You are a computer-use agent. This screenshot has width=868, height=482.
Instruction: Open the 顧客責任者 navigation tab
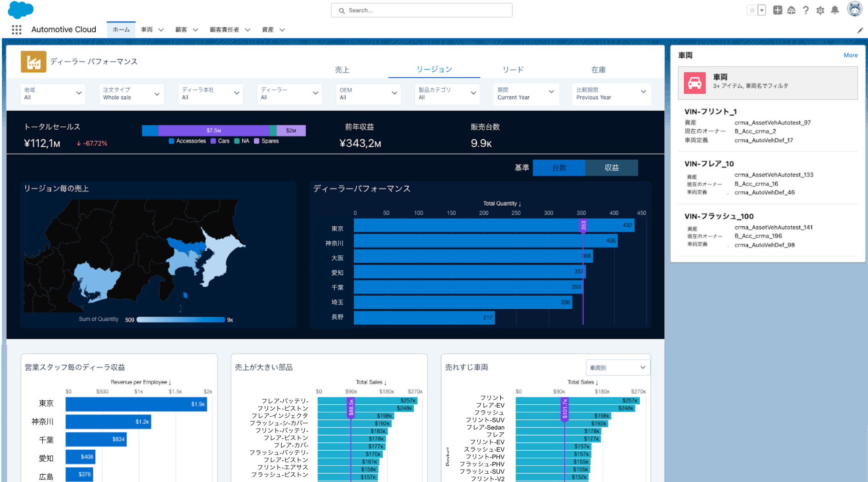coord(225,29)
